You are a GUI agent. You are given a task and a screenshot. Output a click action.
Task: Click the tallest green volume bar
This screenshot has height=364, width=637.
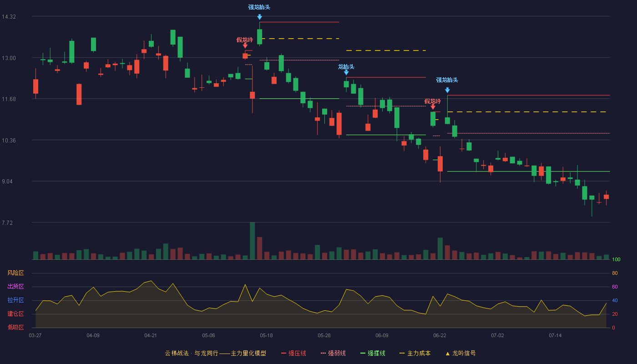tap(252, 241)
